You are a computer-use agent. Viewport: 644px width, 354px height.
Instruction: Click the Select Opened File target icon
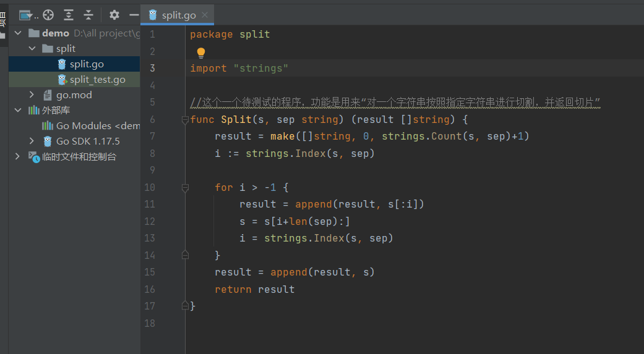(x=48, y=15)
